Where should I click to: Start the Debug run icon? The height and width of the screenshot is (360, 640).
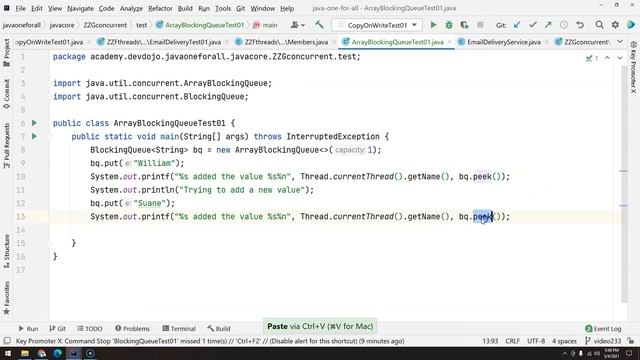pos(449,25)
